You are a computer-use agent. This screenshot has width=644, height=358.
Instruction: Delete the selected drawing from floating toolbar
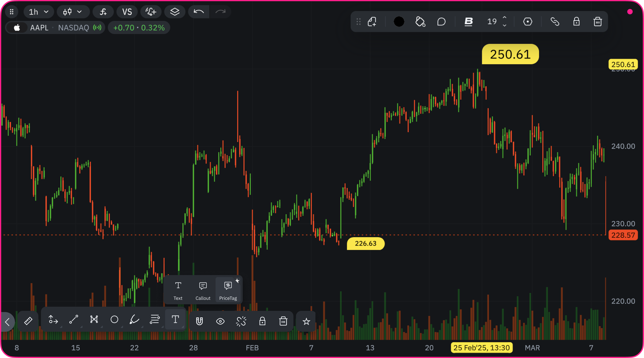point(597,21)
